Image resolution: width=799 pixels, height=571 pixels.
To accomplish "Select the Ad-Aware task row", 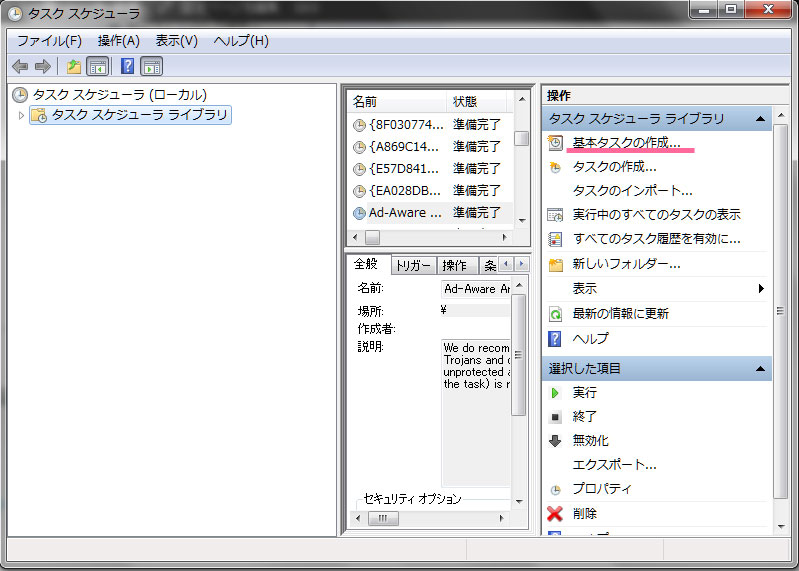I will [x=431, y=213].
